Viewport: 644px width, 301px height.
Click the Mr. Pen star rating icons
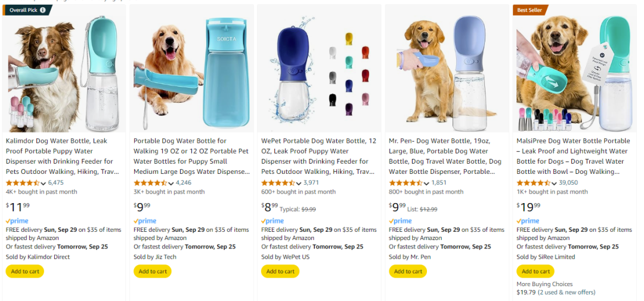[406, 183]
